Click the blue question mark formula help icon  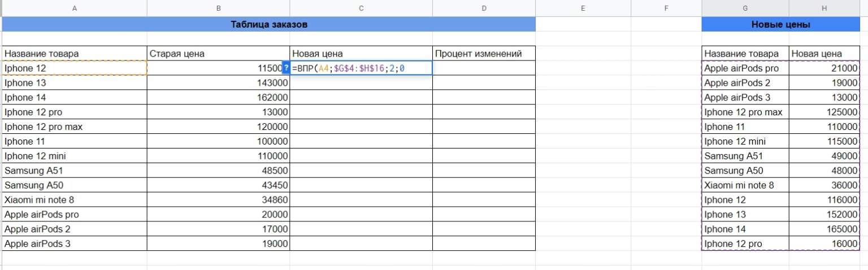[286, 68]
